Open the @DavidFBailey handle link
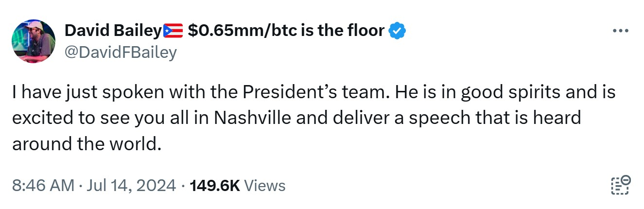The image size is (644, 209). [121, 52]
